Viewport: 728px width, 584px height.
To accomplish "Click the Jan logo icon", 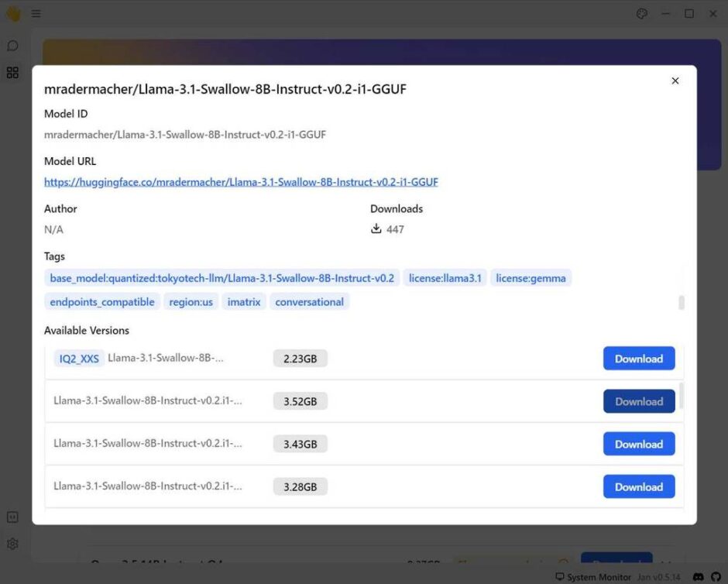I will click(x=11, y=13).
